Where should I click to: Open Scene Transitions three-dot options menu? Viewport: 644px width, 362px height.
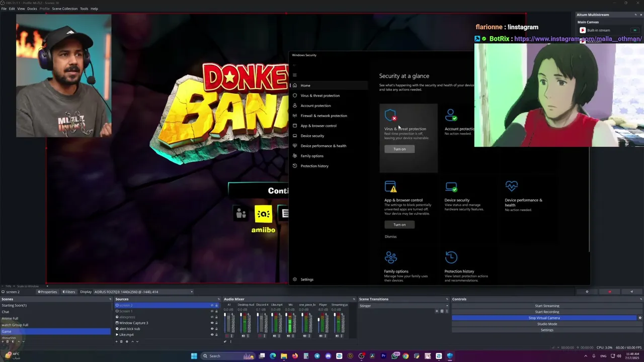click(447, 311)
